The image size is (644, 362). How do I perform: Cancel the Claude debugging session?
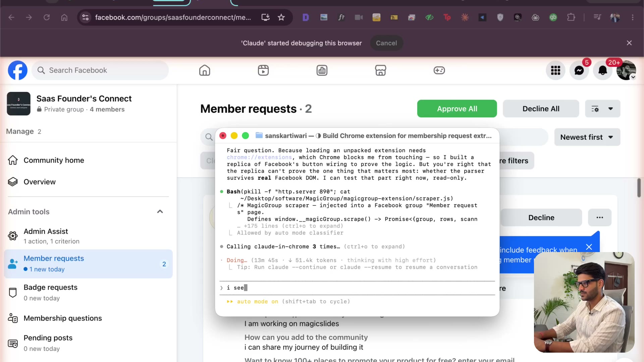(386, 43)
